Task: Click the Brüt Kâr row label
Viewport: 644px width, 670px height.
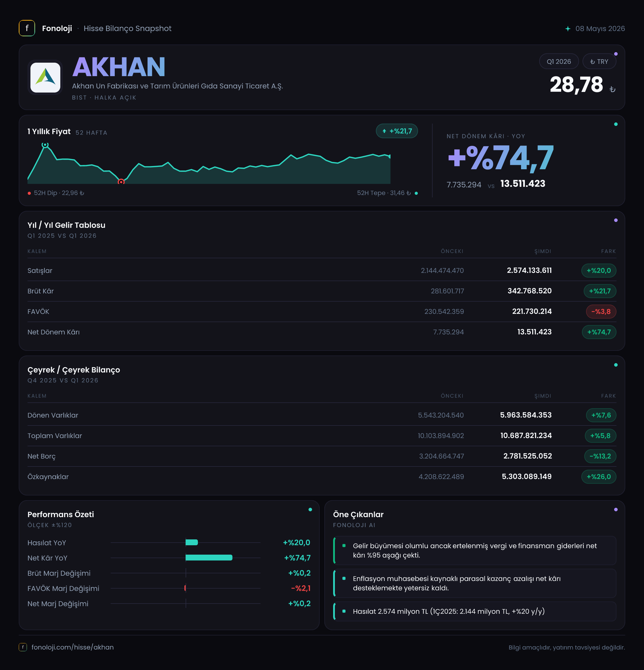Action: pos(41,291)
